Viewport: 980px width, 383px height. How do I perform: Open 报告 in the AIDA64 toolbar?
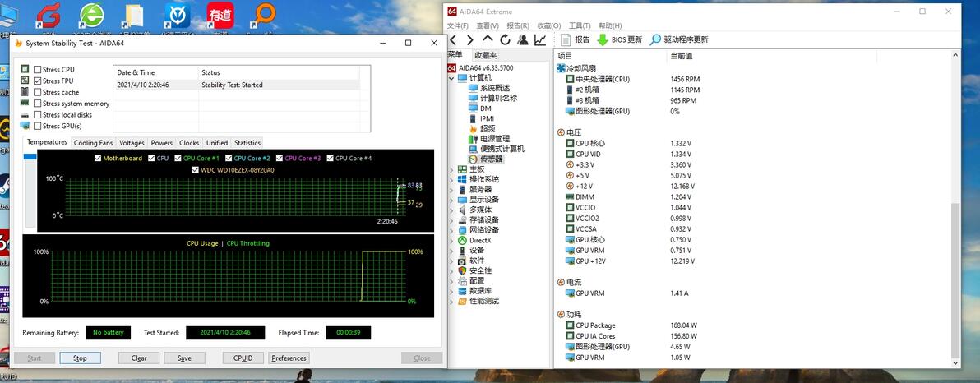pos(575,40)
